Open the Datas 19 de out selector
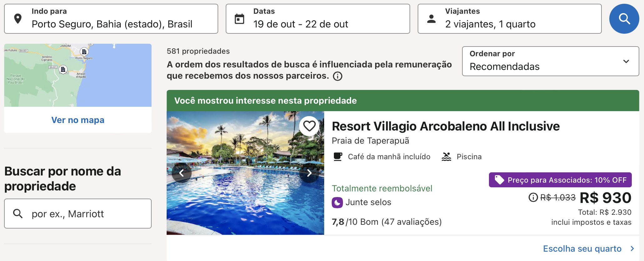Viewport: 644px width, 261px height. [318, 19]
